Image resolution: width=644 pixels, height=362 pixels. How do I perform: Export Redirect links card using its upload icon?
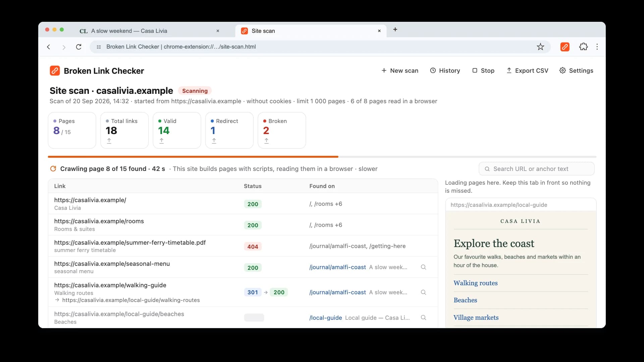214,141
